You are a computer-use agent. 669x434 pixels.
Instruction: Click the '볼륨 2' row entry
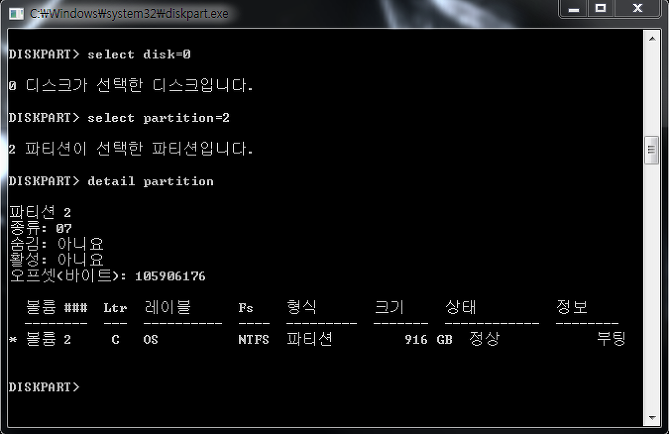[x=48, y=339]
